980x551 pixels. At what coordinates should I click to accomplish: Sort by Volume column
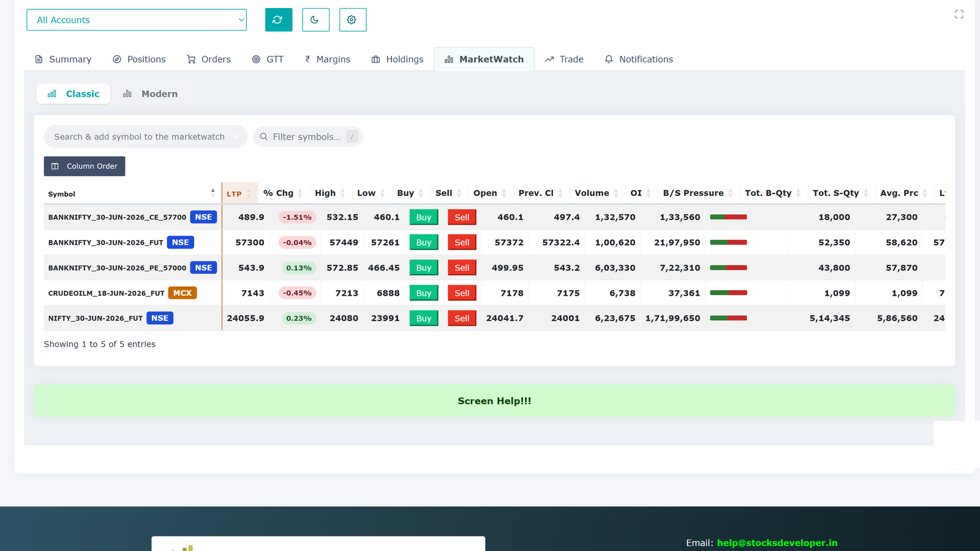click(597, 193)
